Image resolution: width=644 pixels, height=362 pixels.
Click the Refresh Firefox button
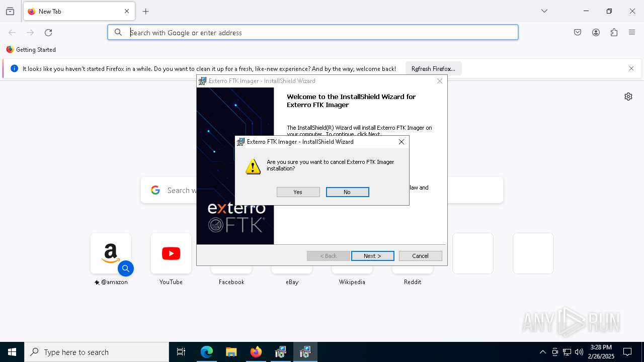433,69
